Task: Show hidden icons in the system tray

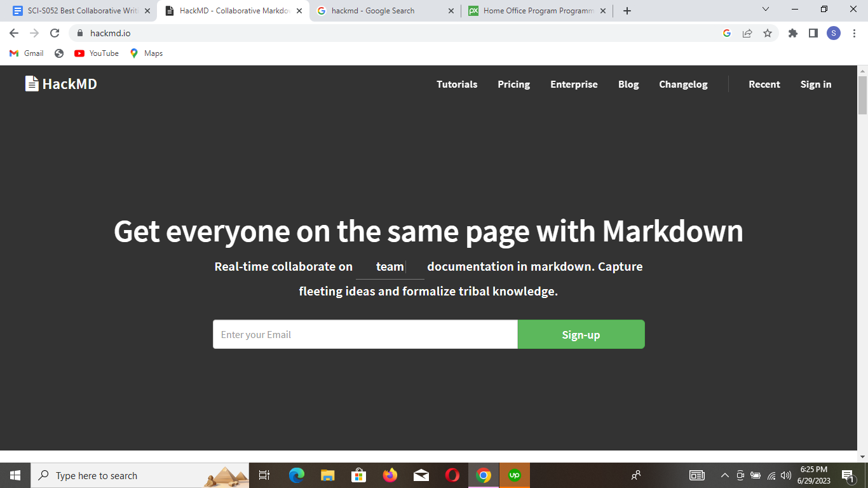Action: pyautogui.click(x=724, y=475)
